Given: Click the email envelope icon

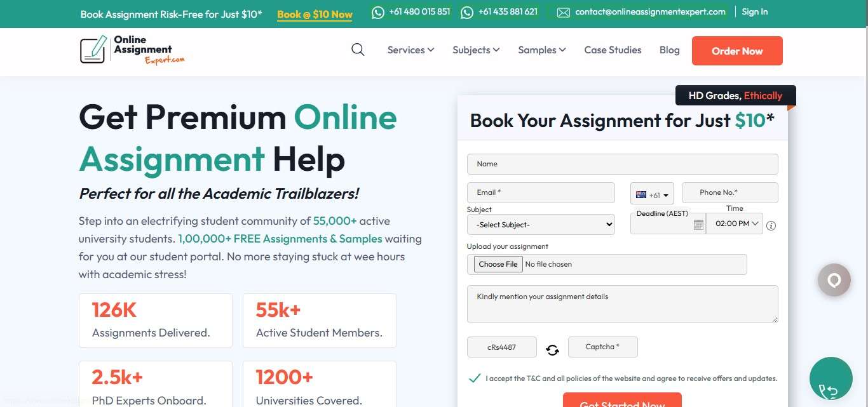Looking at the screenshot, I should click(564, 12).
